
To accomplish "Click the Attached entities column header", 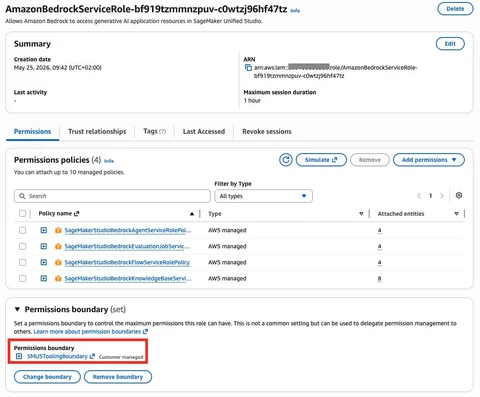I will click(401, 214).
